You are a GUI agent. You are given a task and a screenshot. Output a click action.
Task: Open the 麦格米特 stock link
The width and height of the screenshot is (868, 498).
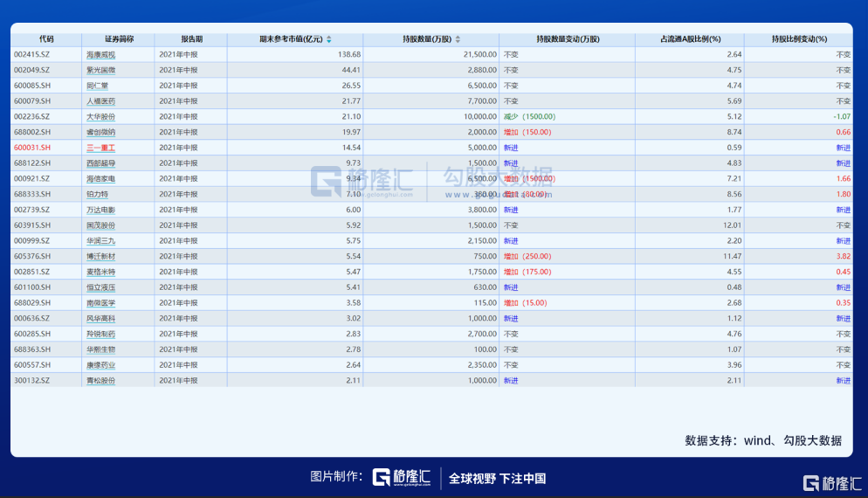pos(100,272)
